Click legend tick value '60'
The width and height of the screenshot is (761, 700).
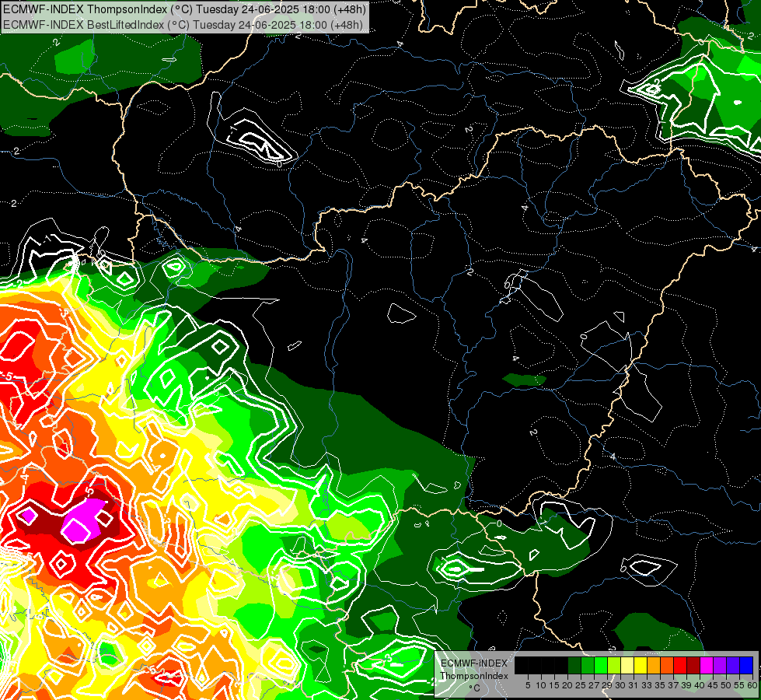pos(752,685)
